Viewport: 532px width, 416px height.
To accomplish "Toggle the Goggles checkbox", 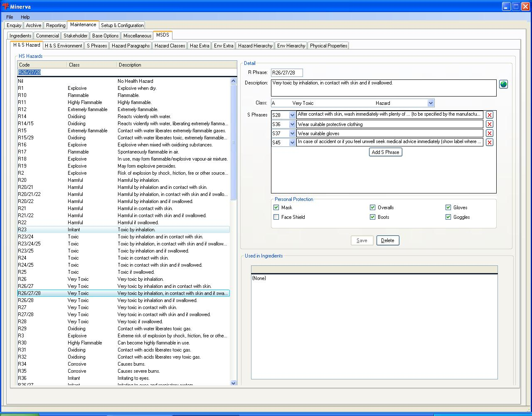I will click(448, 217).
